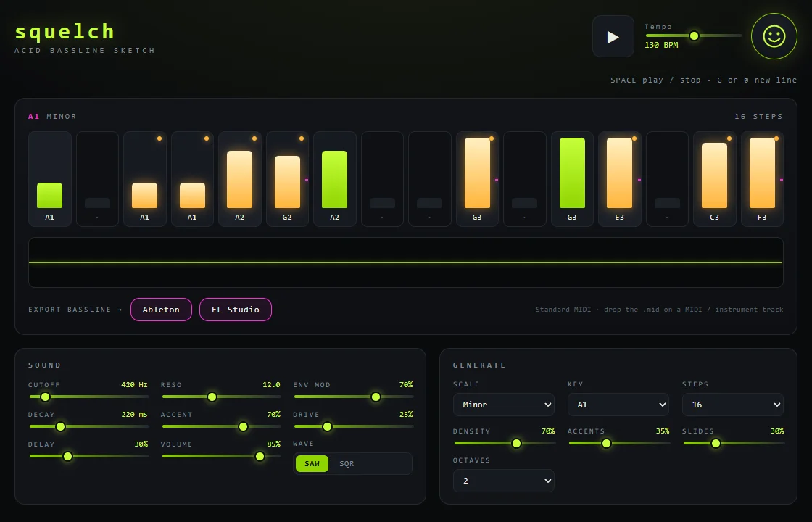Click the Drive slider handle
This screenshot has height=522, width=812.
click(x=327, y=427)
